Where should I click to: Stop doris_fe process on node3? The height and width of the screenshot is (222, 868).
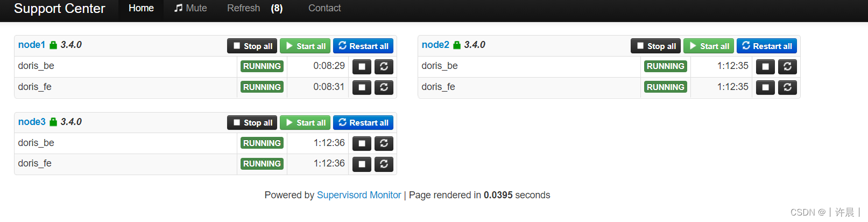point(362,164)
